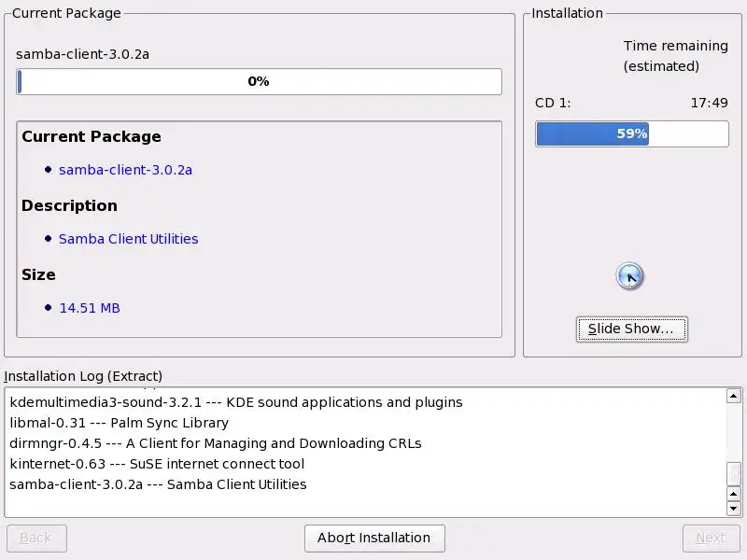Click Abort Installation button
Viewport: 747px width, 560px height.
pos(374,539)
